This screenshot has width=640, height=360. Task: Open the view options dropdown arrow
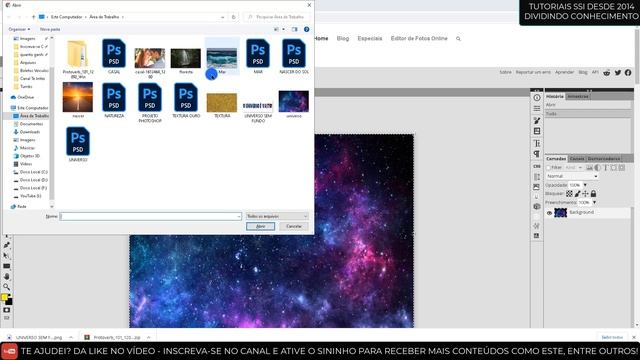pos(284,29)
